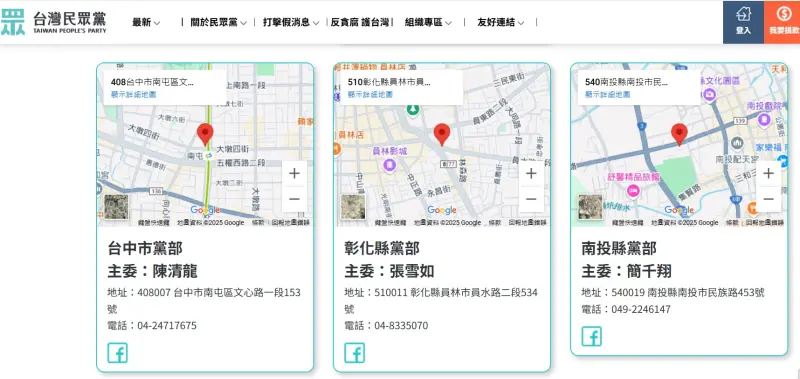This screenshot has height=379, width=800.
Task: Click address 南投縣南投市民族路453號
Action: click(x=706, y=293)
